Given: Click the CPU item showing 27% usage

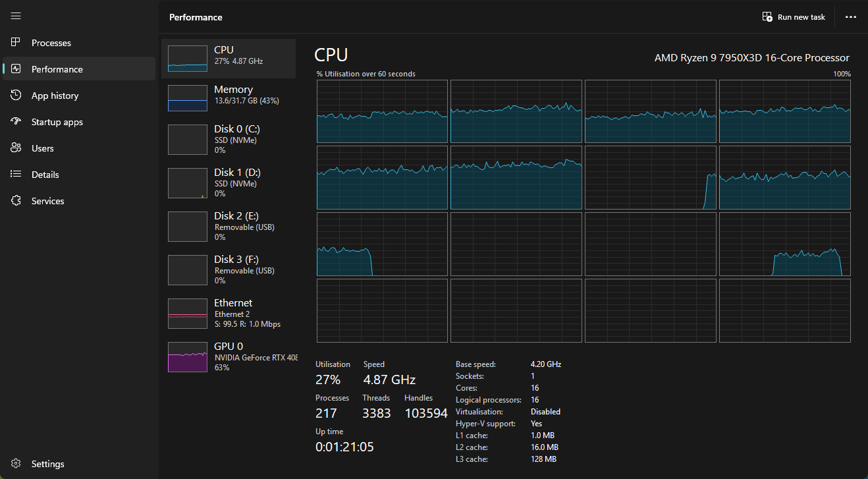Looking at the screenshot, I should coord(229,59).
